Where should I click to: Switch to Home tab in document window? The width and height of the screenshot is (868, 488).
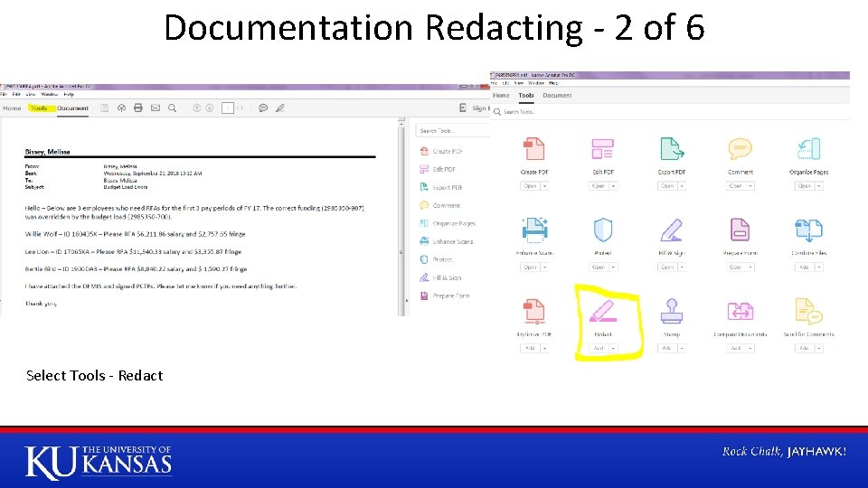tap(12, 108)
